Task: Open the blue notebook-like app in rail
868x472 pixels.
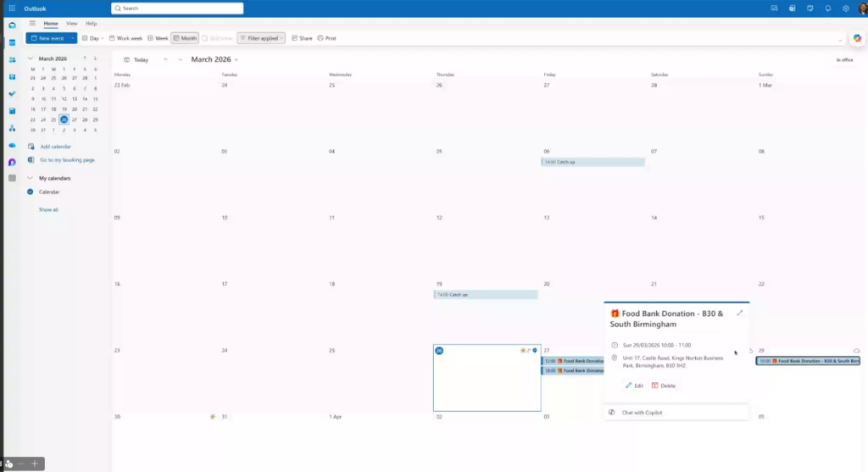Action: pos(12,111)
